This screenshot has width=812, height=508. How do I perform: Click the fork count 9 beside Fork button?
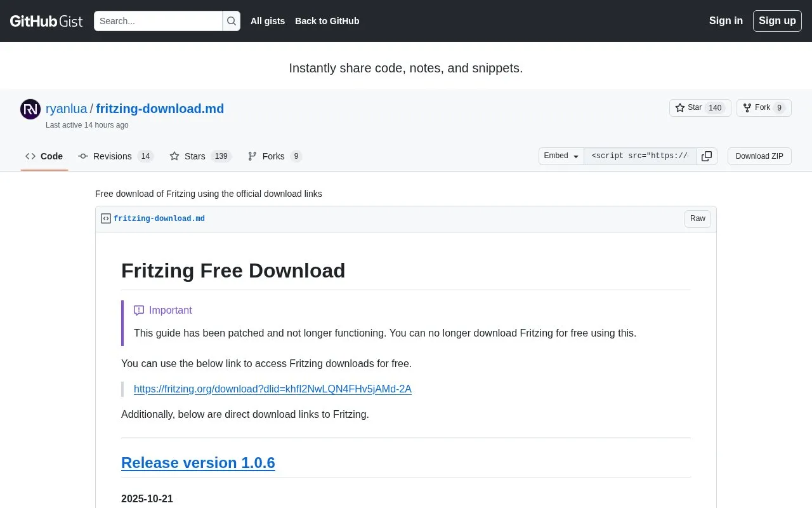click(779, 108)
